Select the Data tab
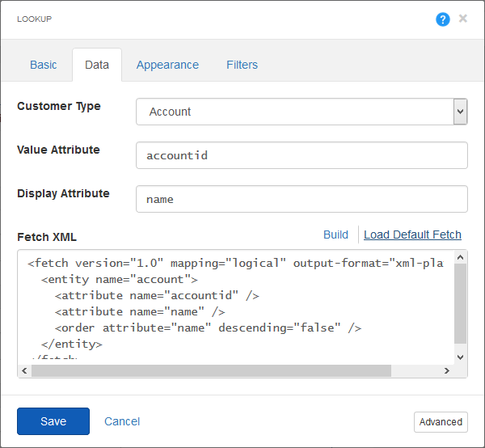485x448 pixels. (97, 65)
